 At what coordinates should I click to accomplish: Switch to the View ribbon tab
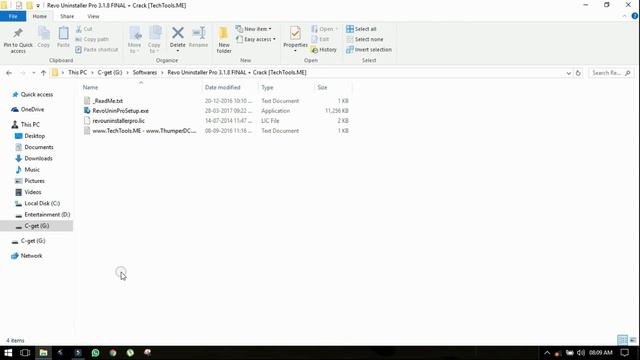pos(93,16)
